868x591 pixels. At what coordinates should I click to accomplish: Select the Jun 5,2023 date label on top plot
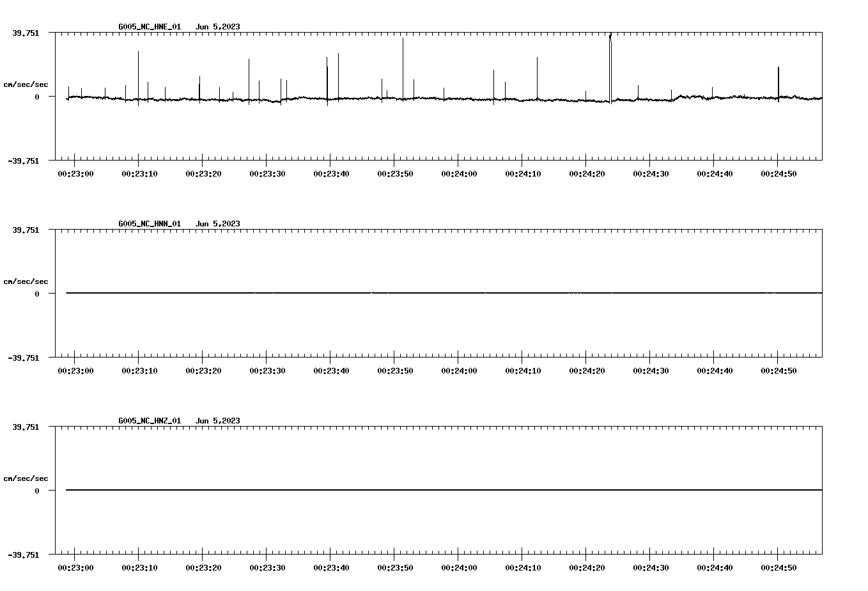(219, 27)
